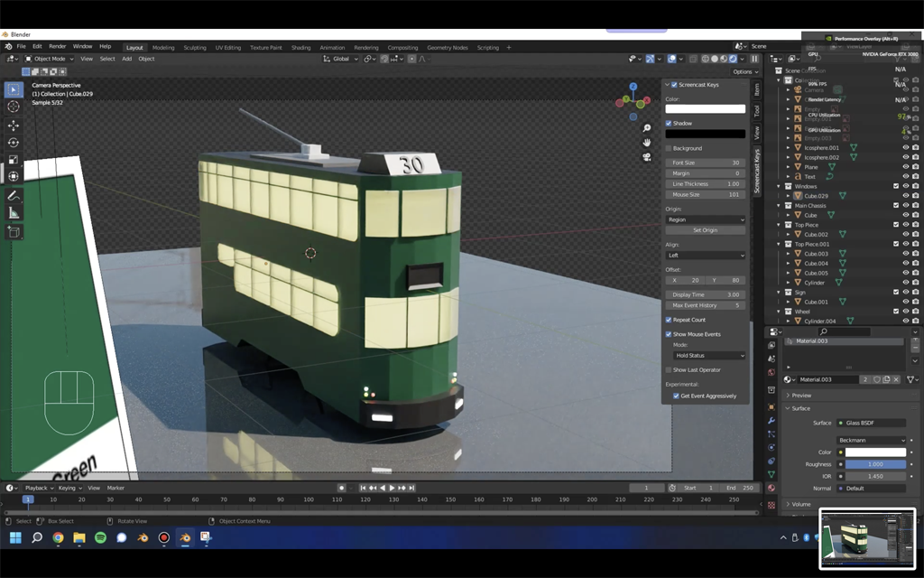The height and width of the screenshot is (578, 924).
Task: Switch to Modeling workspace tab
Action: point(163,48)
